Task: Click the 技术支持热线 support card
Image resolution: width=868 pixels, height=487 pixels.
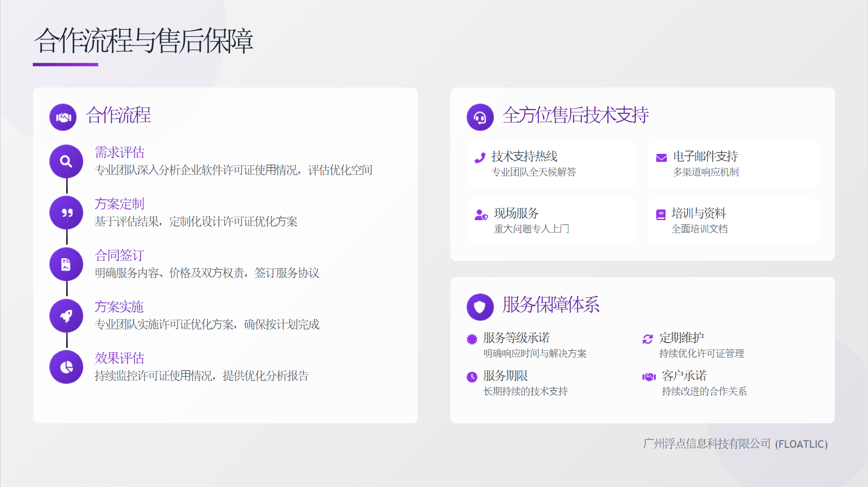Action: (x=552, y=164)
